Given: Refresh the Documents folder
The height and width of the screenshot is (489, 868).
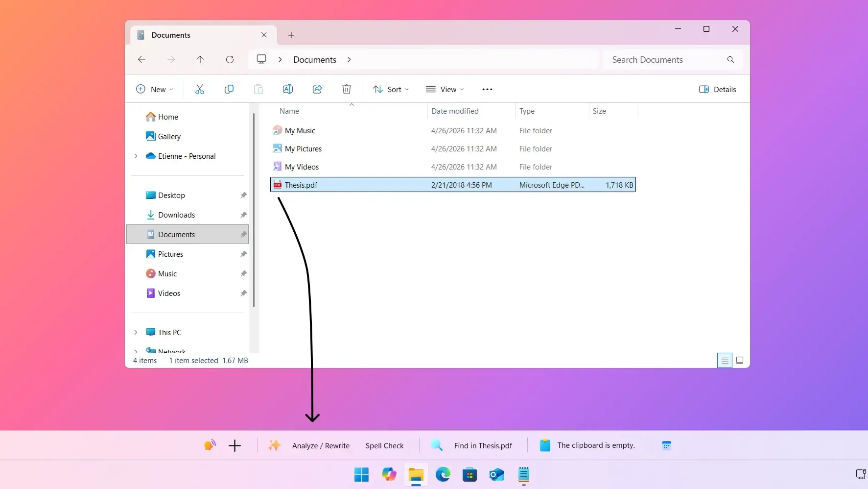Looking at the screenshot, I should point(230,59).
